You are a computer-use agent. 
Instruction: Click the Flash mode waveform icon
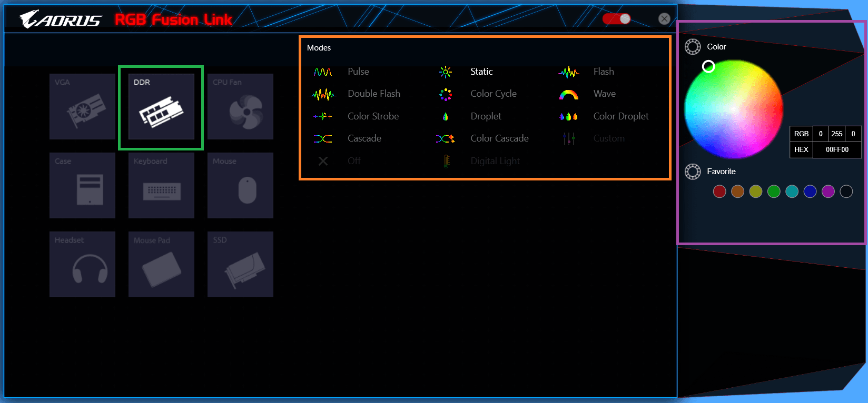568,72
